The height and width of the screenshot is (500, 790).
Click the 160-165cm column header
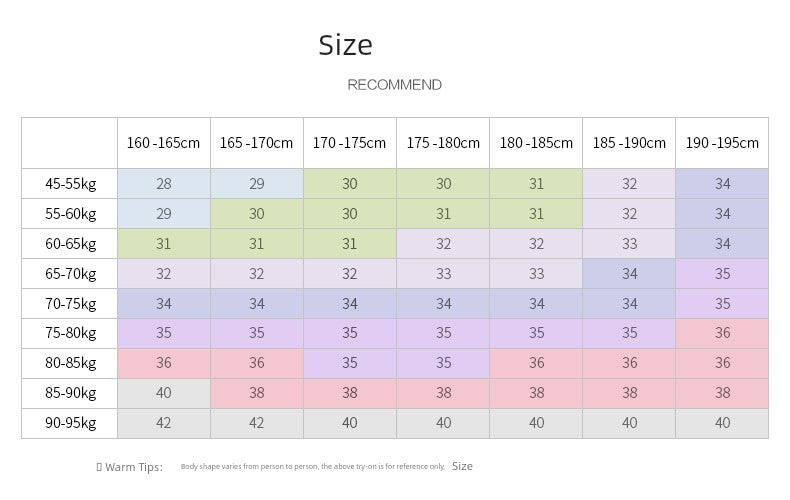coord(164,143)
